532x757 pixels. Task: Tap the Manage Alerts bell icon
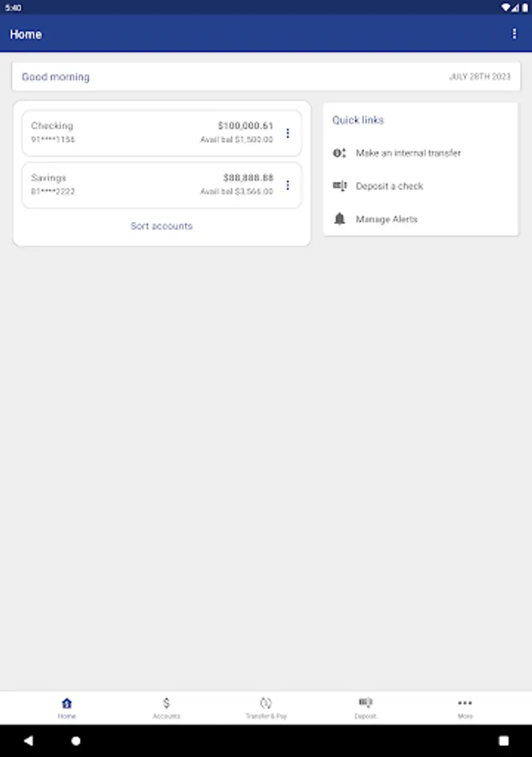click(340, 219)
